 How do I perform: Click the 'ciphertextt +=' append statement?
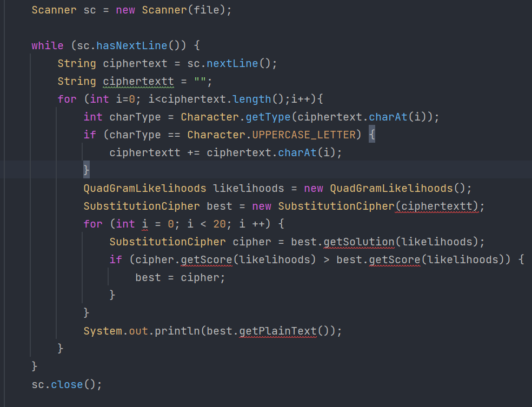point(225,153)
